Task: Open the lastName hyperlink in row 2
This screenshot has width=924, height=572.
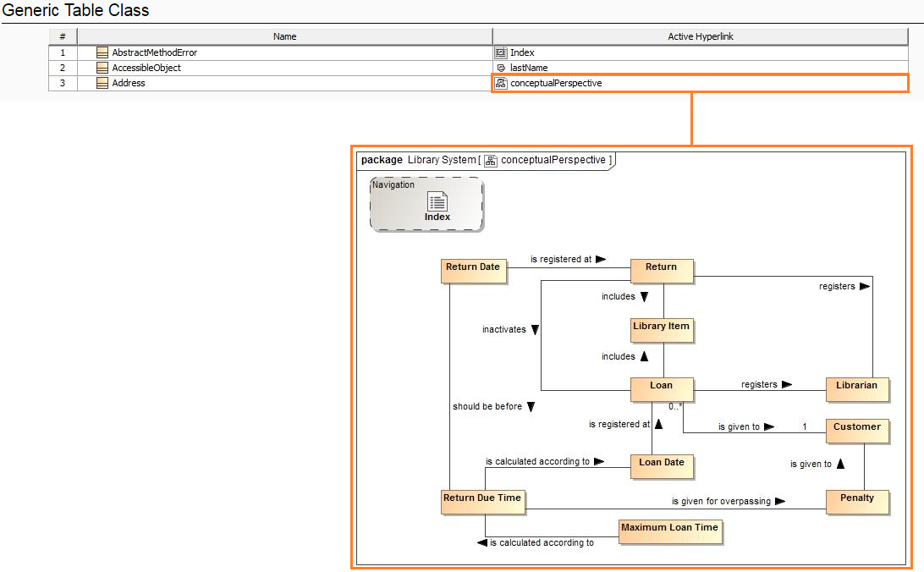Action: click(x=529, y=68)
